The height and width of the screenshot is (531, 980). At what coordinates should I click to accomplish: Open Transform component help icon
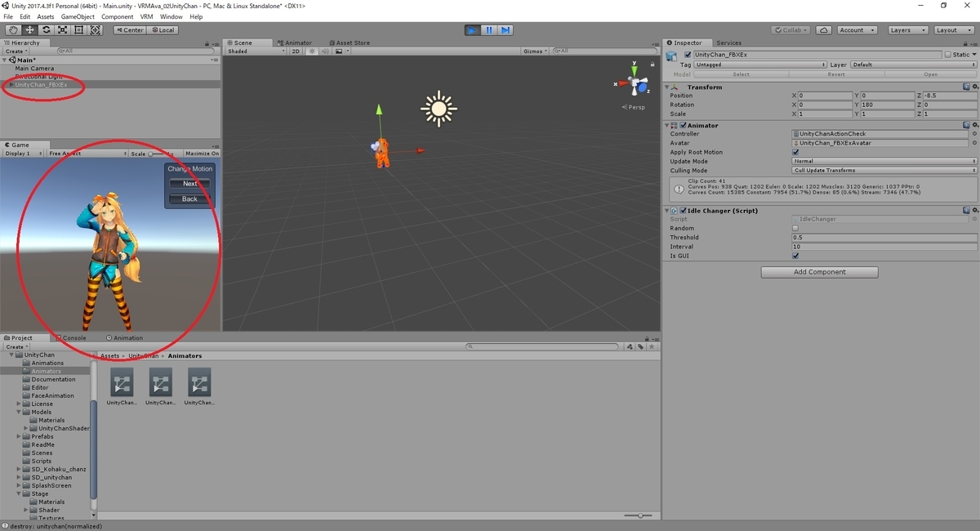pyautogui.click(x=967, y=87)
